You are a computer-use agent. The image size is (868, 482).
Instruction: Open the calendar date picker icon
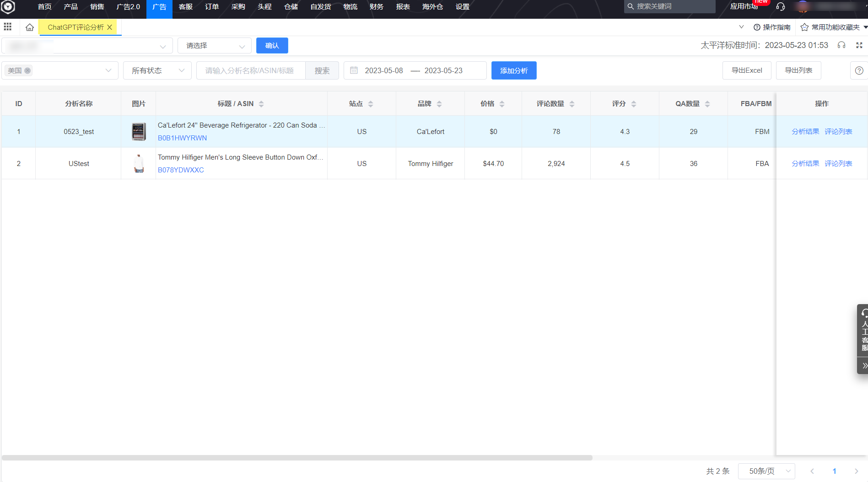tap(354, 70)
